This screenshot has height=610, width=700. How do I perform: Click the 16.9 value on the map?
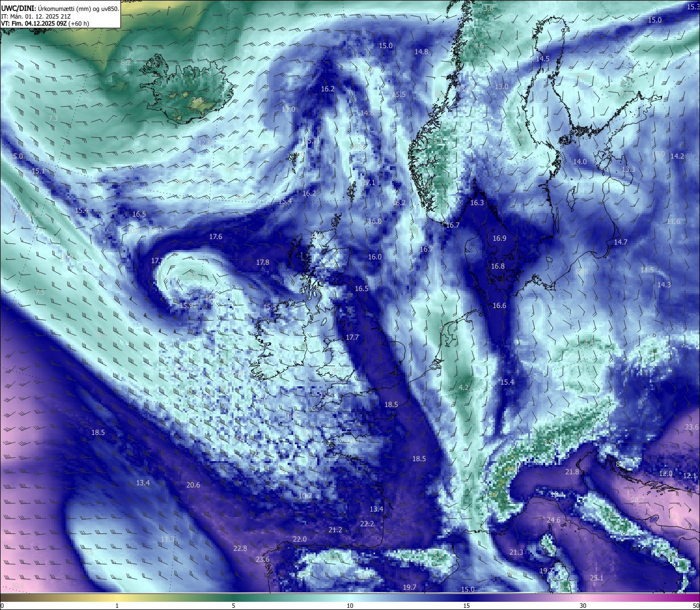pos(499,239)
